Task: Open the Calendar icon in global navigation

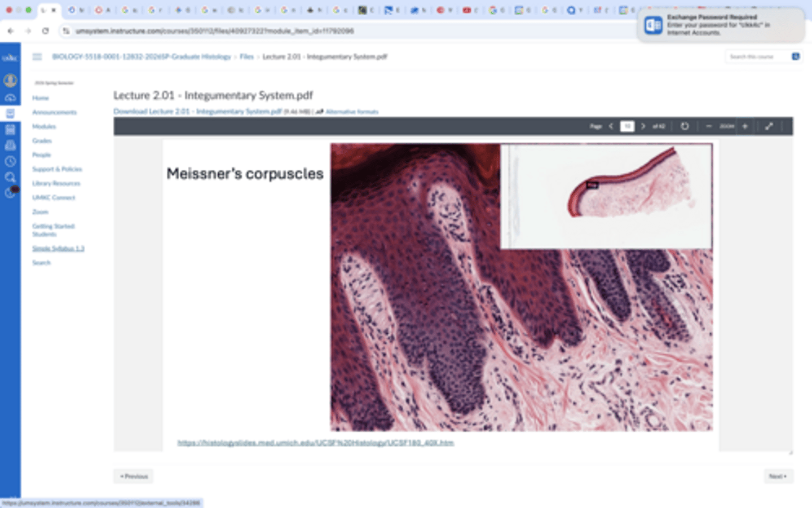Action: pos(10,130)
